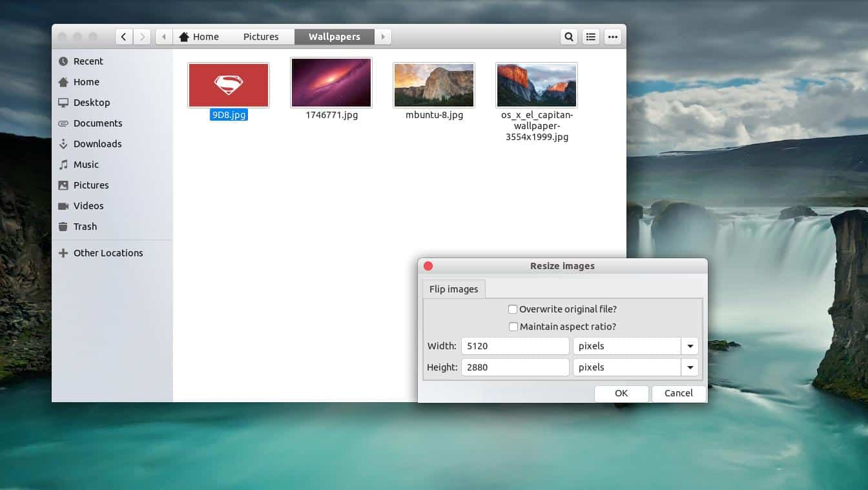The height and width of the screenshot is (490, 868).
Task: Open Videos folder from sidebar
Action: [112, 206]
